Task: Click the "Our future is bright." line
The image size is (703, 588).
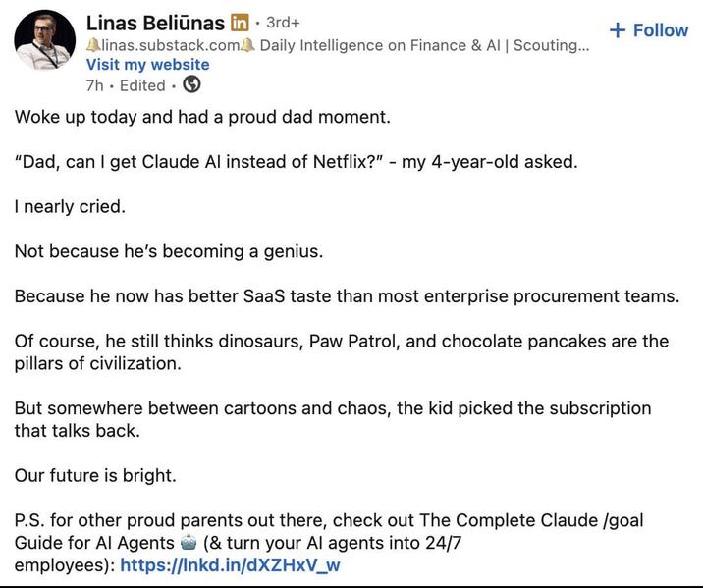Action: coord(95,475)
